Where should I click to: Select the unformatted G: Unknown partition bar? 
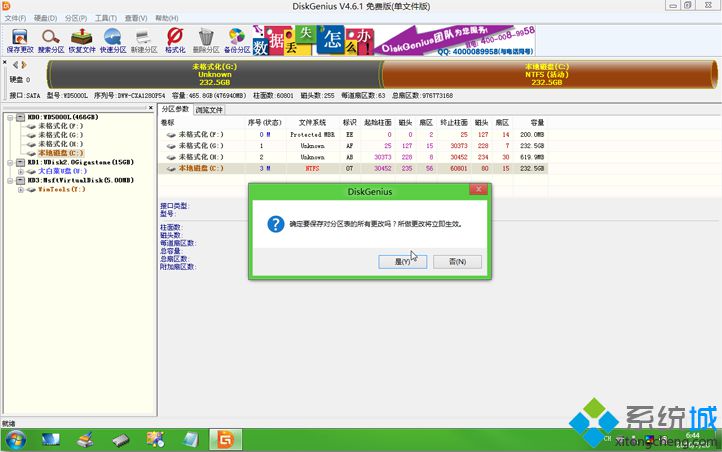point(215,74)
